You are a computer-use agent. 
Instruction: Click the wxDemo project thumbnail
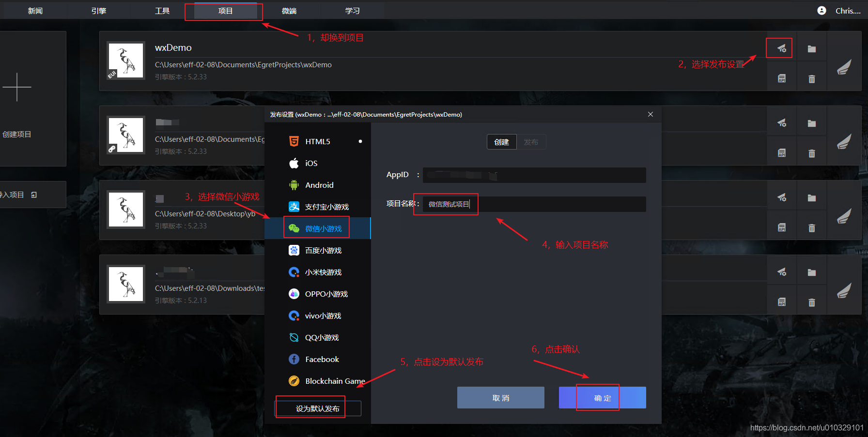(x=126, y=60)
